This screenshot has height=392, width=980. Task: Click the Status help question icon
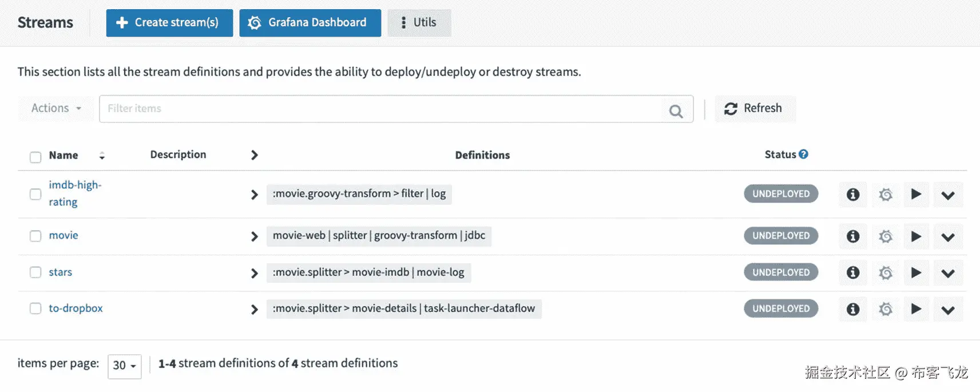coord(804,155)
